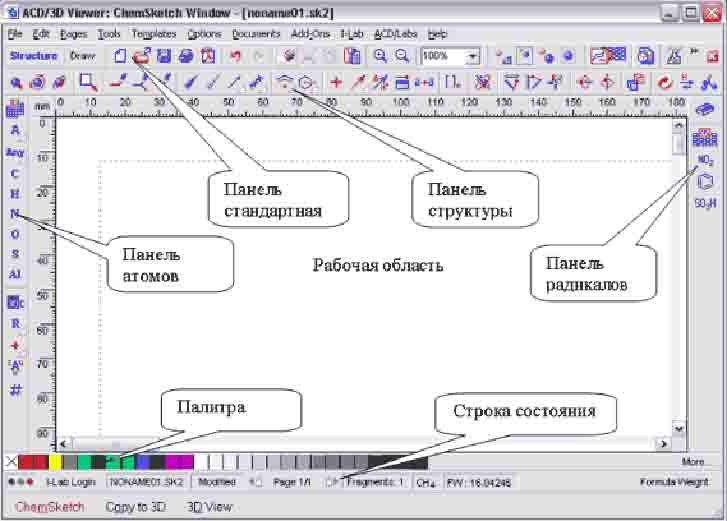Click the Paste clipboard icon
Image resolution: width=727 pixels, height=521 pixels.
[352, 56]
